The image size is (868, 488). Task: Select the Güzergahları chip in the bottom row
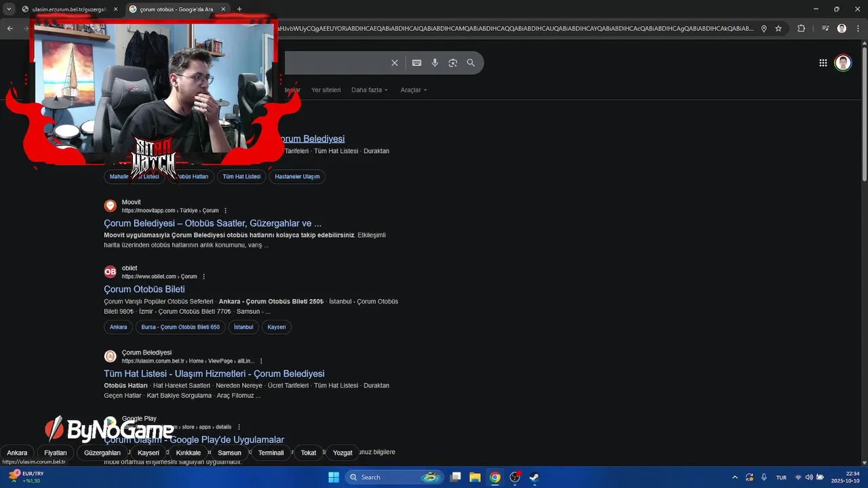coord(102,453)
